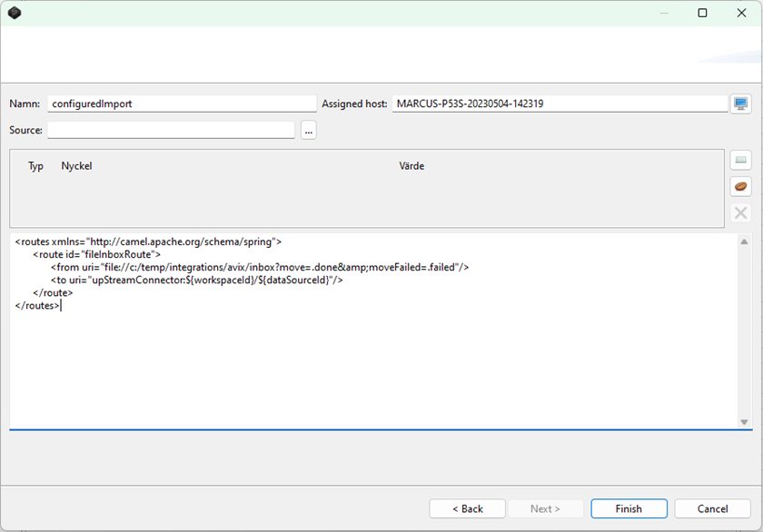Click the grey X delete row icon
Image resolution: width=763 pixels, height=532 pixels.
click(740, 212)
